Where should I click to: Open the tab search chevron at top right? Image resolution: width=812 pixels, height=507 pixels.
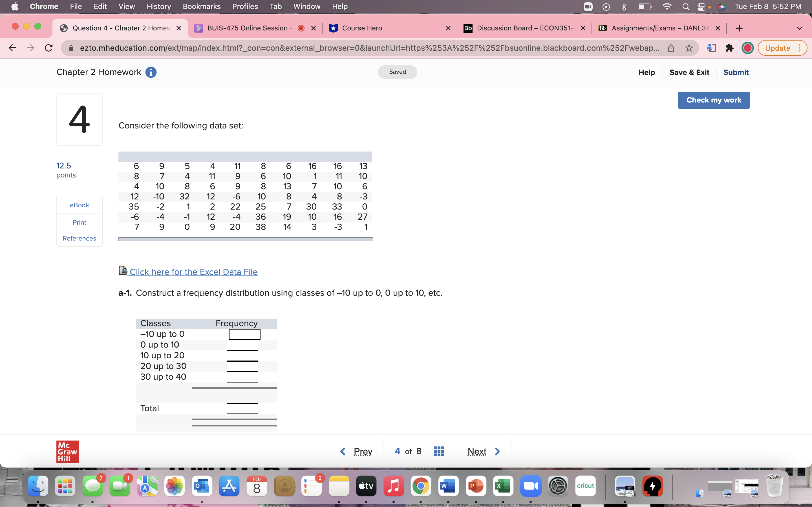point(800,28)
